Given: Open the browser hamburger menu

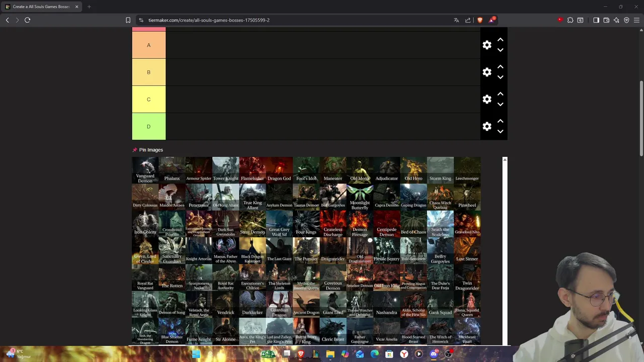Looking at the screenshot, I should 636,20.
